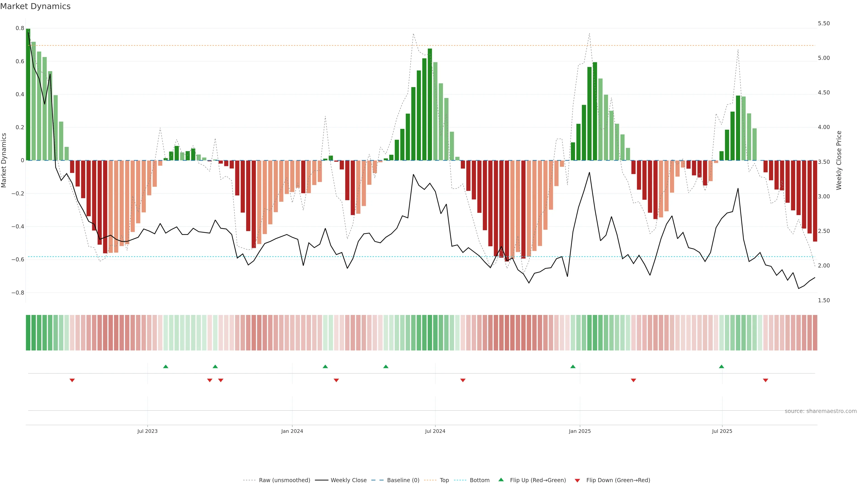Hide the Top threshold line via legend
This screenshot has width=868, height=488.
click(x=444, y=480)
